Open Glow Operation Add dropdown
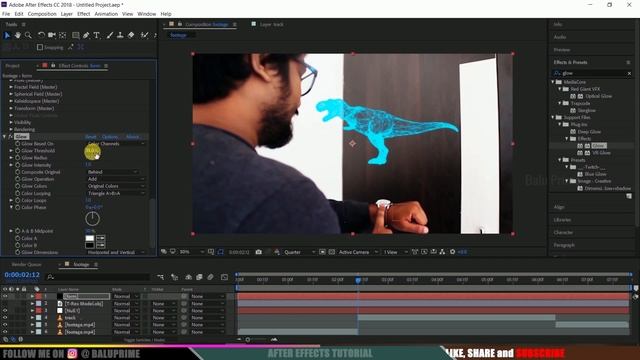640x360 pixels. [116, 179]
